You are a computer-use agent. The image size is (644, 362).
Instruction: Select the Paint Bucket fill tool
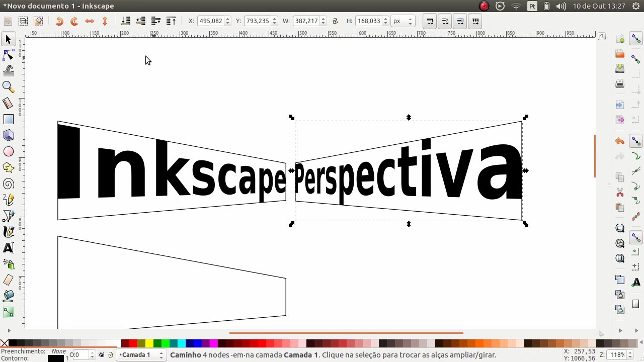pyautogui.click(x=8, y=296)
